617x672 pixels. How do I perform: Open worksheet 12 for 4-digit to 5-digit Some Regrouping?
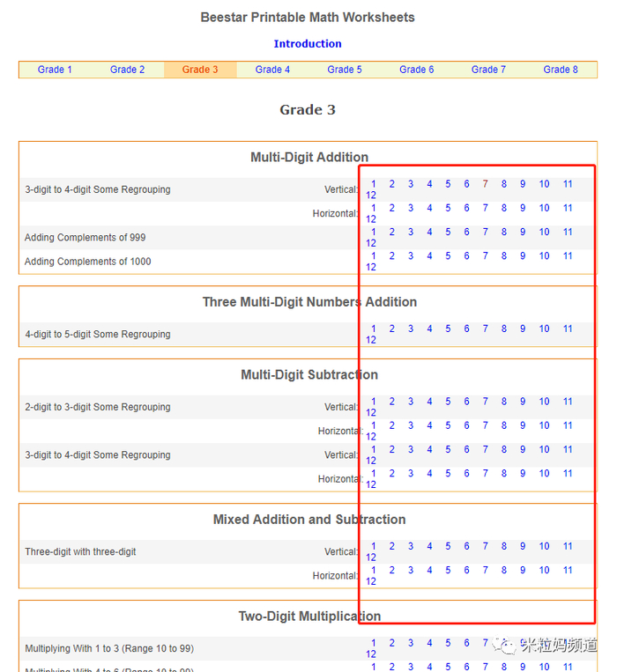[x=371, y=340]
